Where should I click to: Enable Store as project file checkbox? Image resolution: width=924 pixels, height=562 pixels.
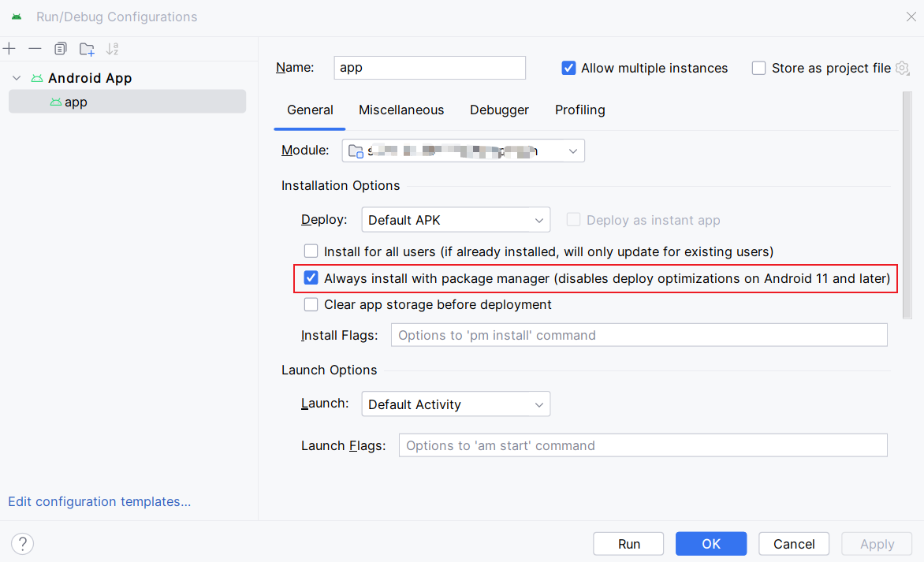coord(759,69)
